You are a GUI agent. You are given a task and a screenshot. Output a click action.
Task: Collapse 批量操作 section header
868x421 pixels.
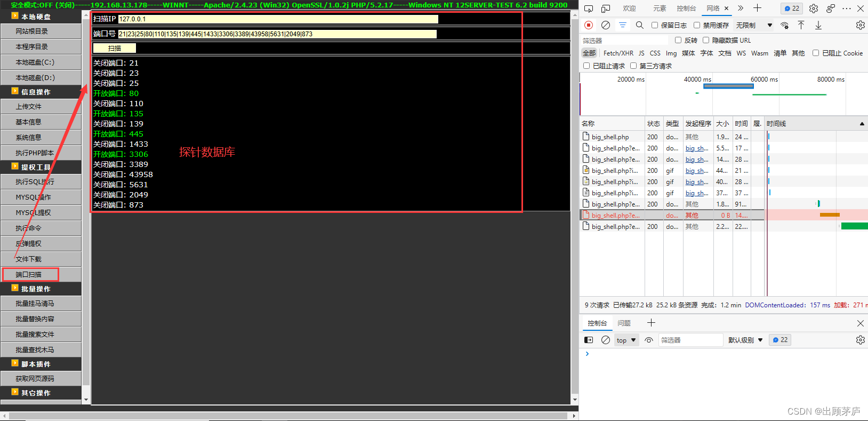[x=41, y=289]
